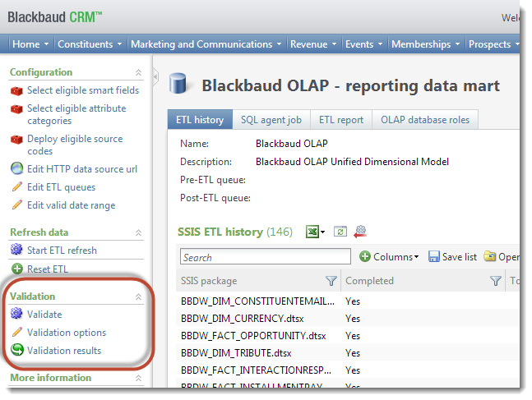Click Select eligible smart fields link

click(83, 90)
